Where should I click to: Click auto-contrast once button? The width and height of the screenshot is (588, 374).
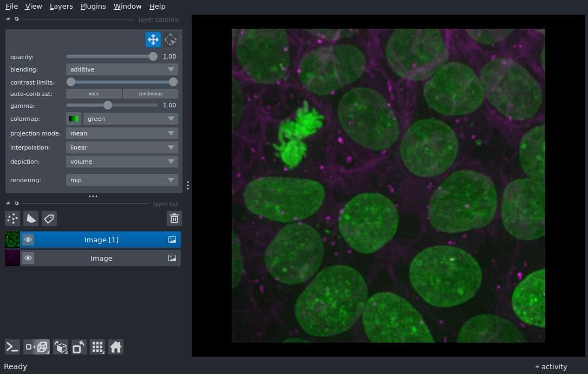coord(94,94)
